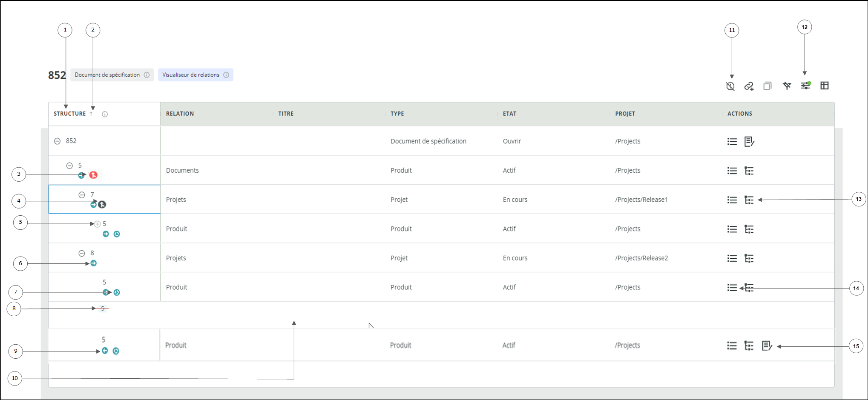Image resolution: width=868 pixels, height=400 pixels.
Task: Click the /Projects/Release2 project cell
Action: pos(641,258)
